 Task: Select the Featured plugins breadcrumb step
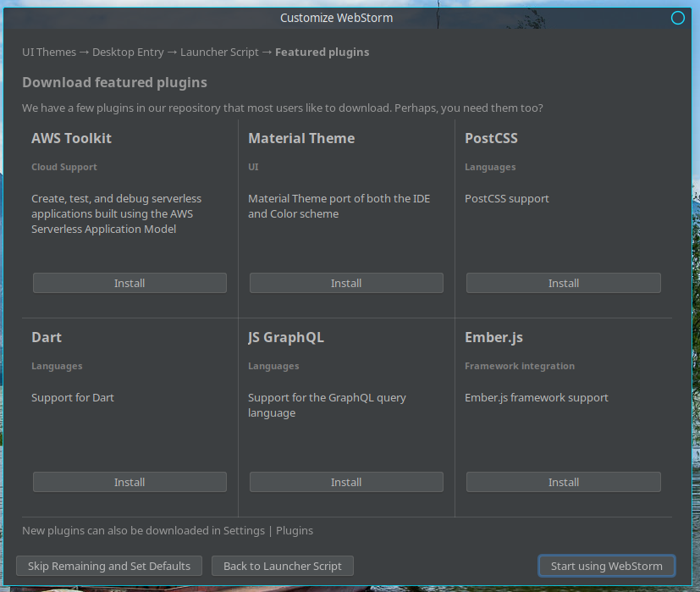[322, 53]
